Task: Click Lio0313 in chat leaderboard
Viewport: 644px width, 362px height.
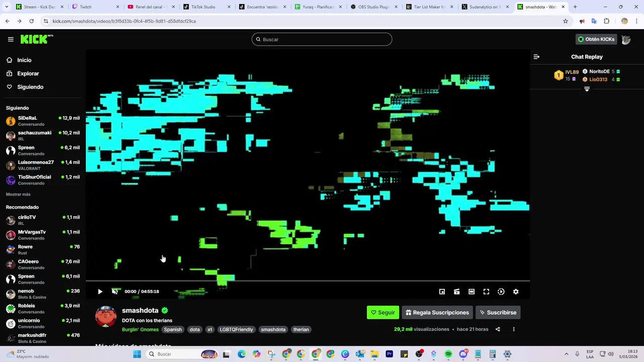Action: 601,79
